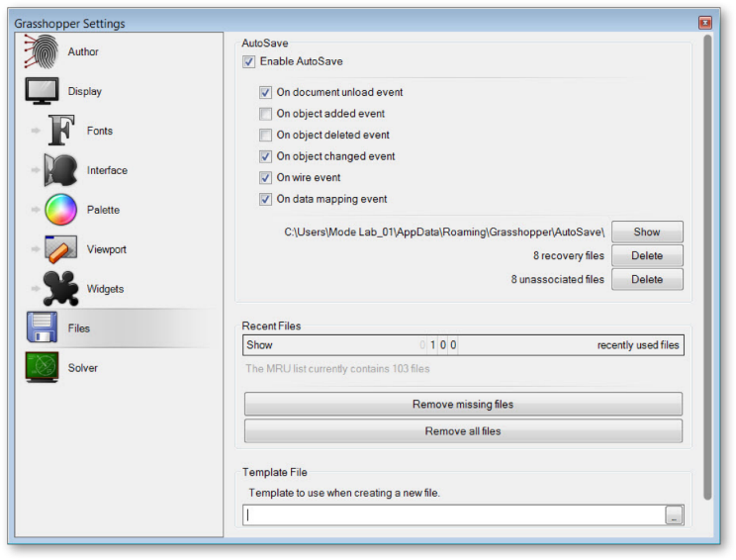
Task: Open the Viewport eraser icon
Action: coord(60,248)
